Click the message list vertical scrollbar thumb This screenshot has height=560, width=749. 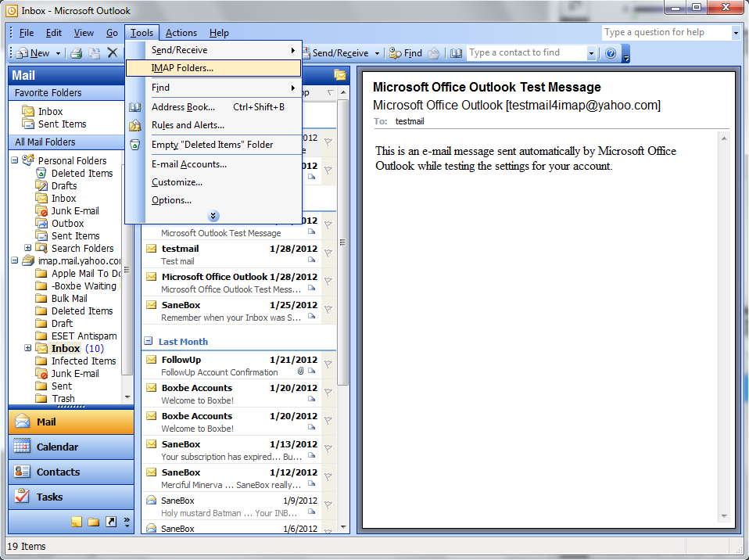342,242
